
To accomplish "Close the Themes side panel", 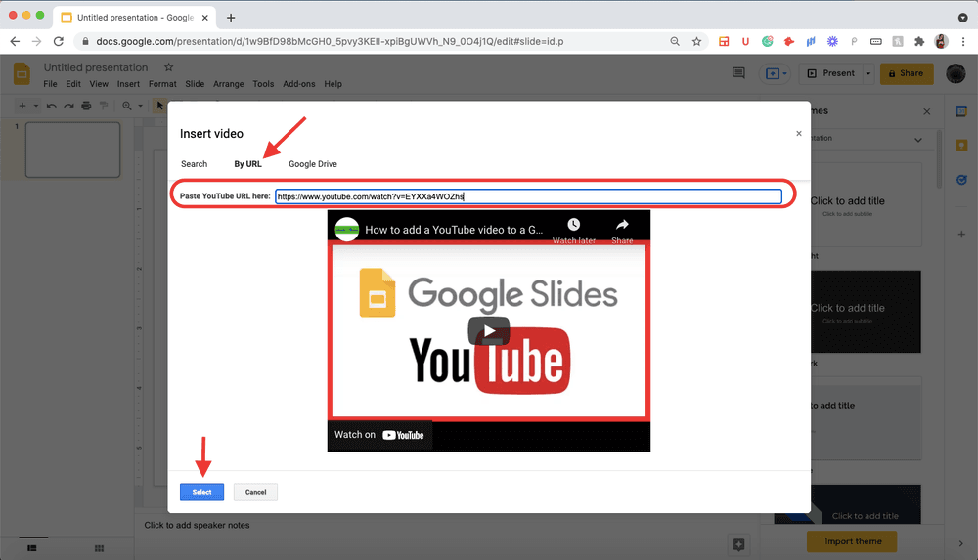I will pyautogui.click(x=926, y=111).
